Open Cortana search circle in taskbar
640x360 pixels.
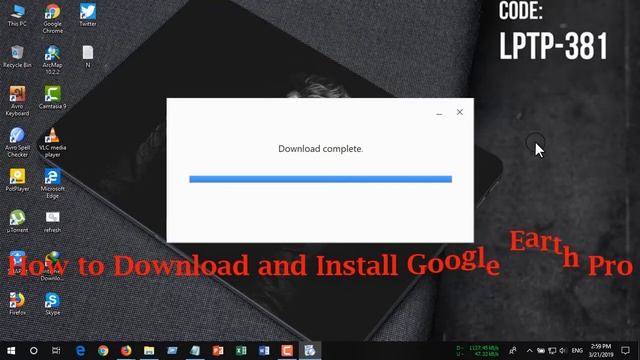[x=34, y=351]
